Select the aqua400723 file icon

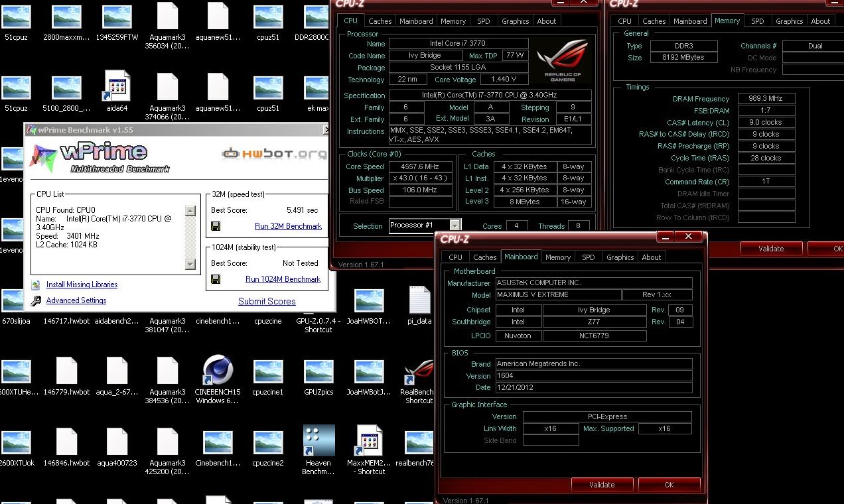(x=117, y=441)
